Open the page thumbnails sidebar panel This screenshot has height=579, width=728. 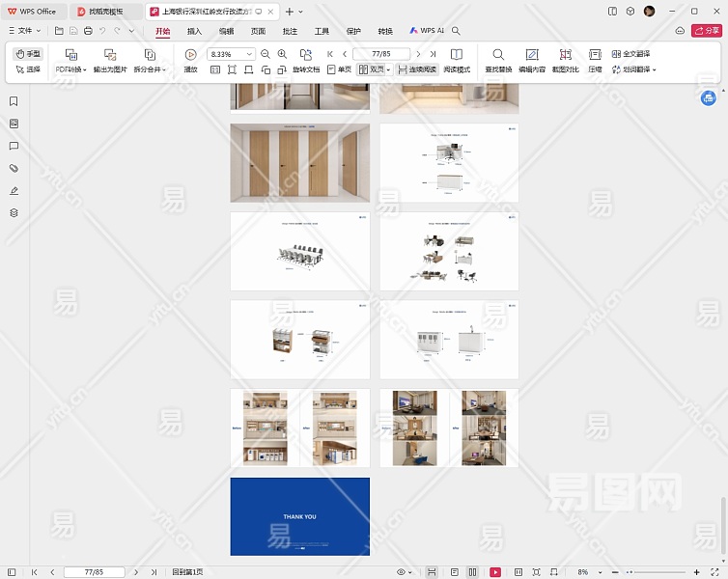(14, 124)
